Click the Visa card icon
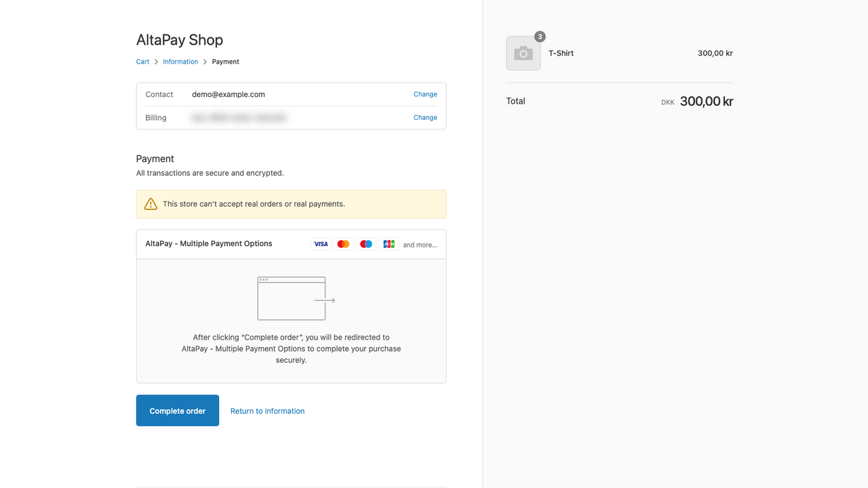 click(321, 244)
